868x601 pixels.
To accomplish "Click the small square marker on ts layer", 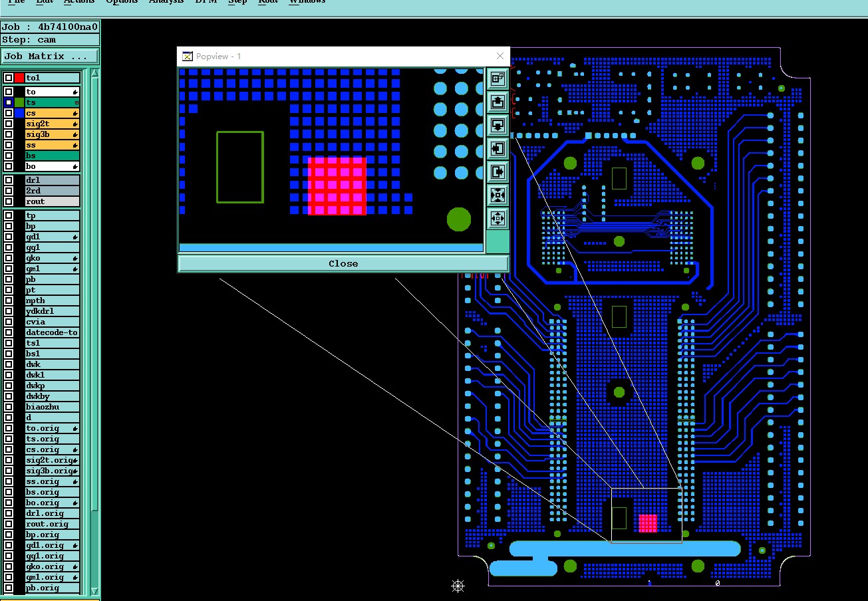I will (x=76, y=102).
